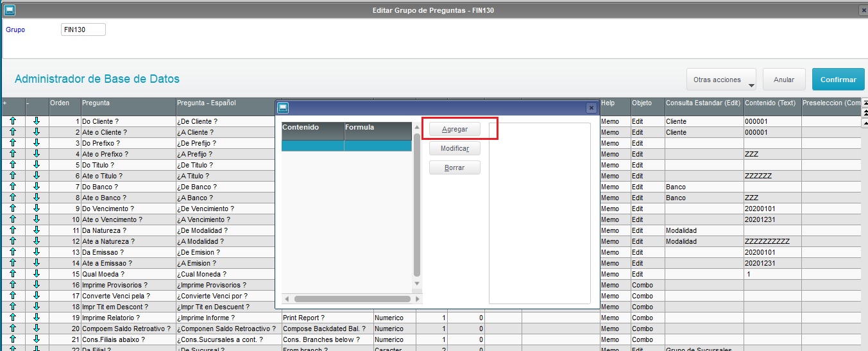Move 'Qual Moeda ?' row up
Screen dimensions: 868x351
pos(13,274)
